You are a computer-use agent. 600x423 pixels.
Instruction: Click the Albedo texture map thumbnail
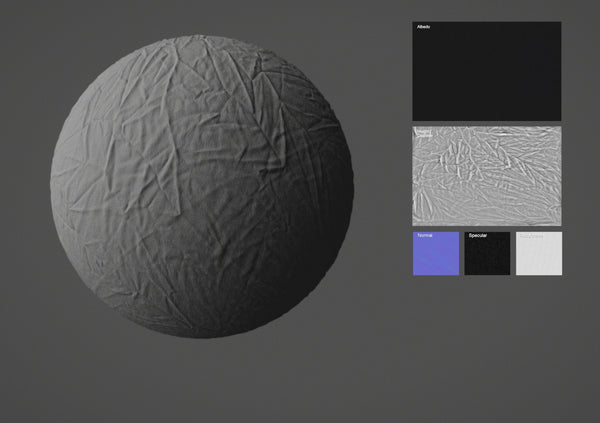point(486,72)
